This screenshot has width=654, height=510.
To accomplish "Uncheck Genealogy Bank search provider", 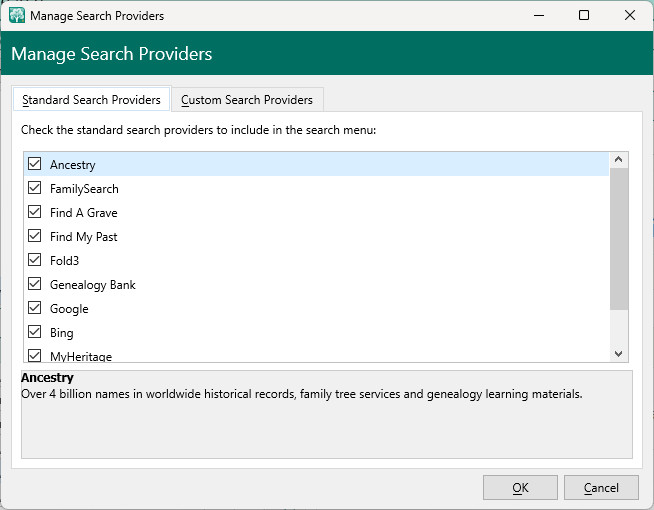I will [35, 284].
